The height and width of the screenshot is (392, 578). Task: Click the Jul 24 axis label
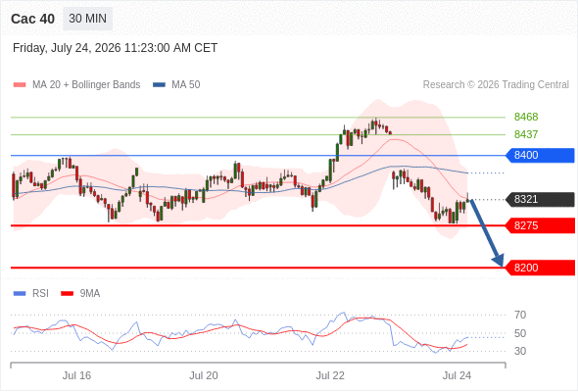457,375
